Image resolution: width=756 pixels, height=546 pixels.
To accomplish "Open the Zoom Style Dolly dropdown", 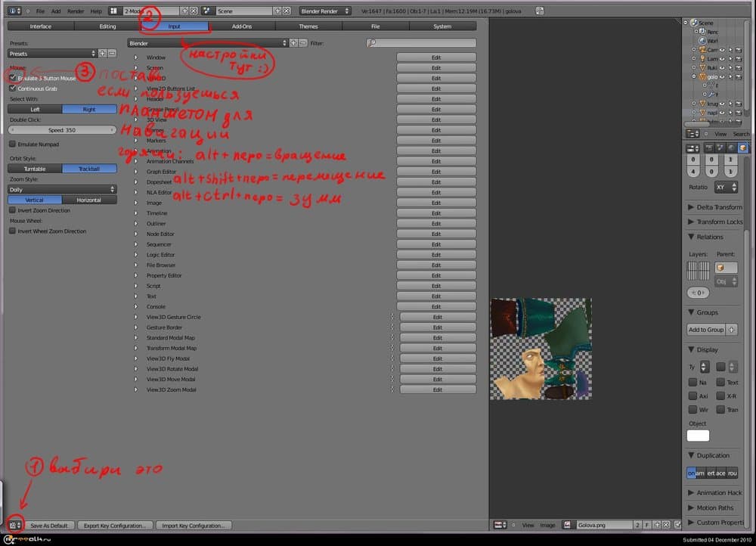I will click(62, 189).
